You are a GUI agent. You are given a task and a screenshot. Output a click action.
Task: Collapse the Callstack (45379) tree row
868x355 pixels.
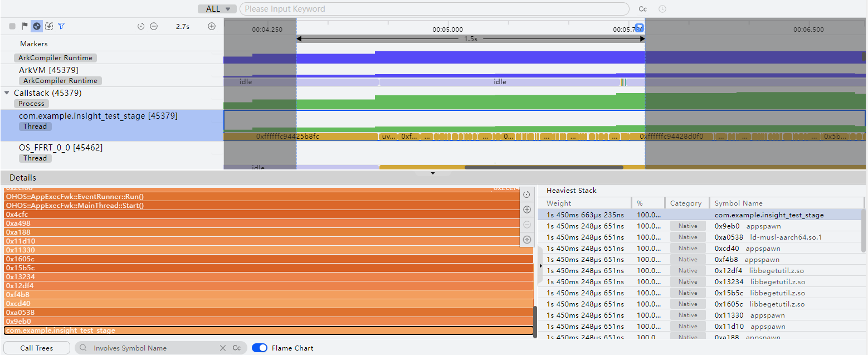click(7, 93)
